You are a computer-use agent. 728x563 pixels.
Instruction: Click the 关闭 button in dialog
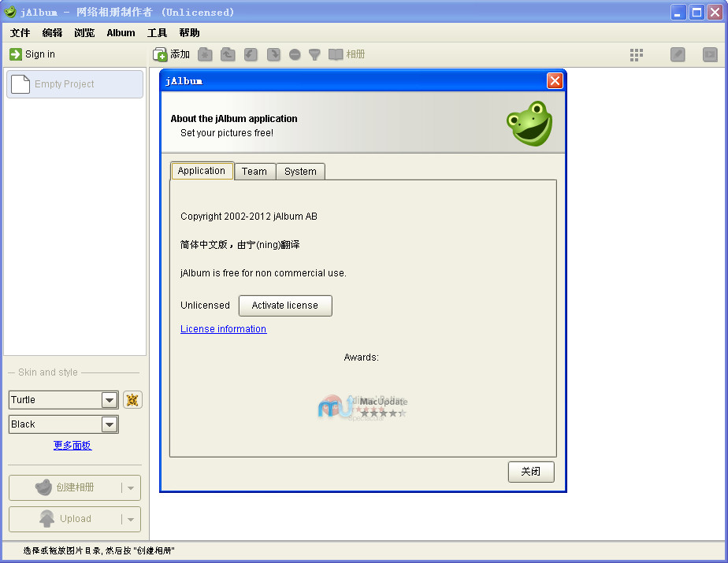pos(531,472)
